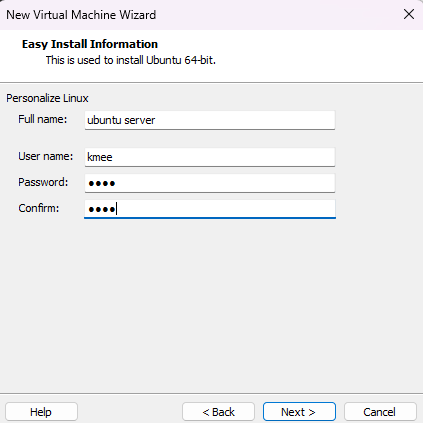
Task: Click the 'This is used to install Ubuntu 64-bit.' text
Action: [x=131, y=60]
